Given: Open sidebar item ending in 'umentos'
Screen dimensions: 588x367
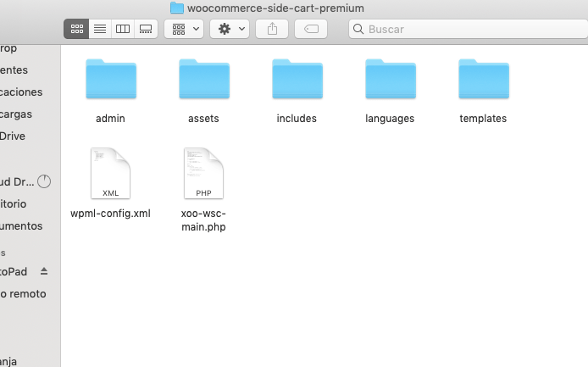Looking at the screenshot, I should (x=21, y=226).
